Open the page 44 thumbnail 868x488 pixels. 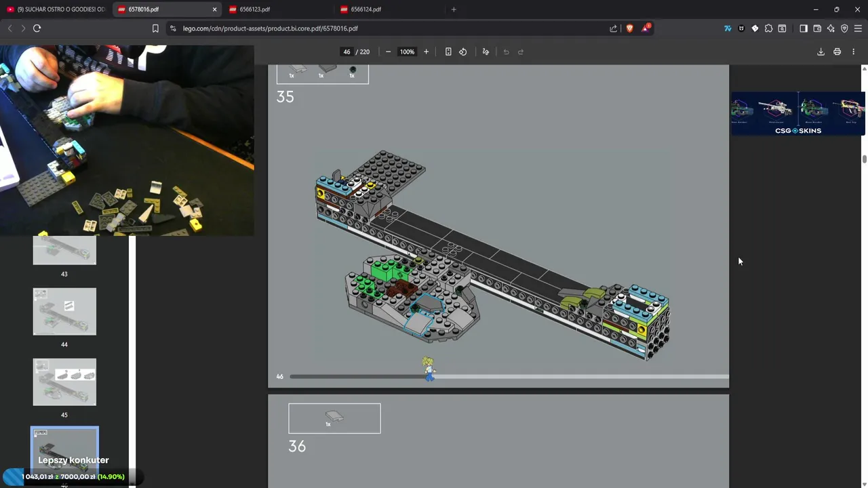(64, 312)
